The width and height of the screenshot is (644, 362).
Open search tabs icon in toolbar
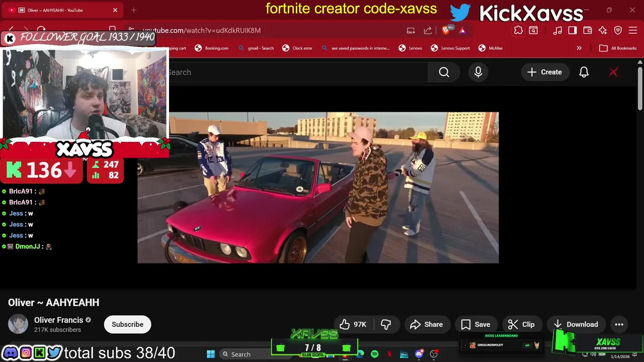(533, 31)
